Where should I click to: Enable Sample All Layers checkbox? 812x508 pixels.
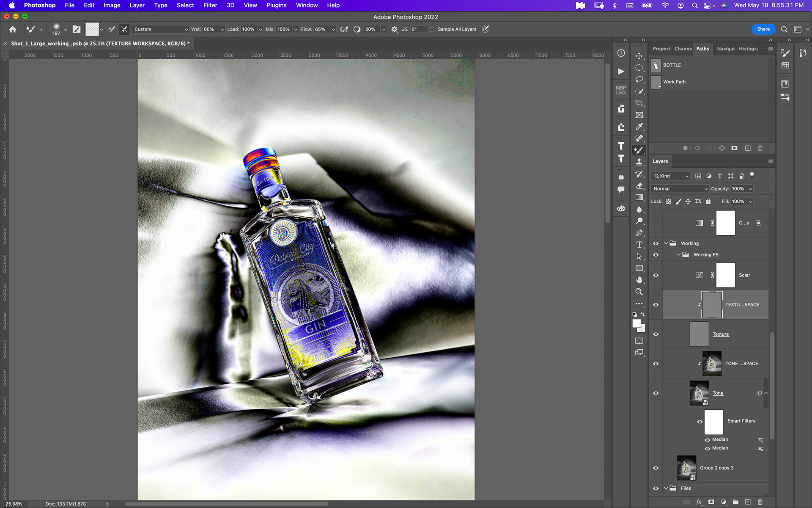tap(432, 29)
